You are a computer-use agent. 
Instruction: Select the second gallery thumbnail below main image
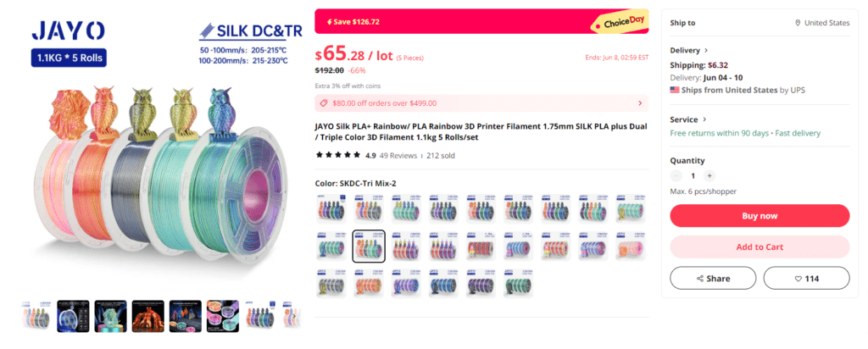(x=73, y=316)
